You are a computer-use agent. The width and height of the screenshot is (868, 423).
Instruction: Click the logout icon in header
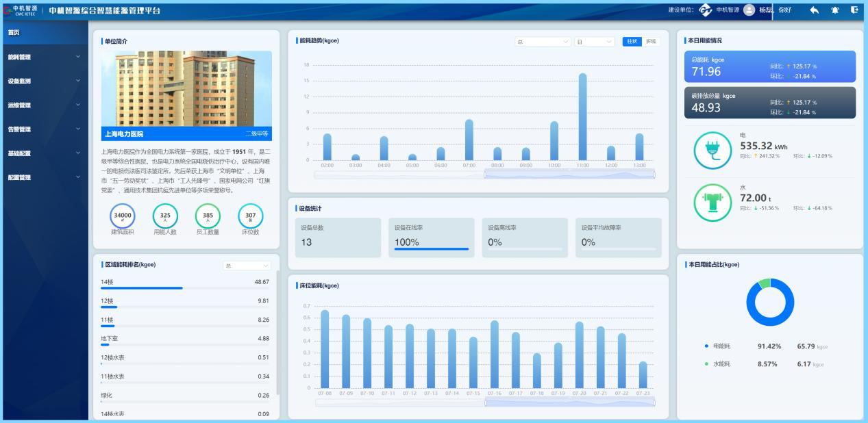coord(854,10)
